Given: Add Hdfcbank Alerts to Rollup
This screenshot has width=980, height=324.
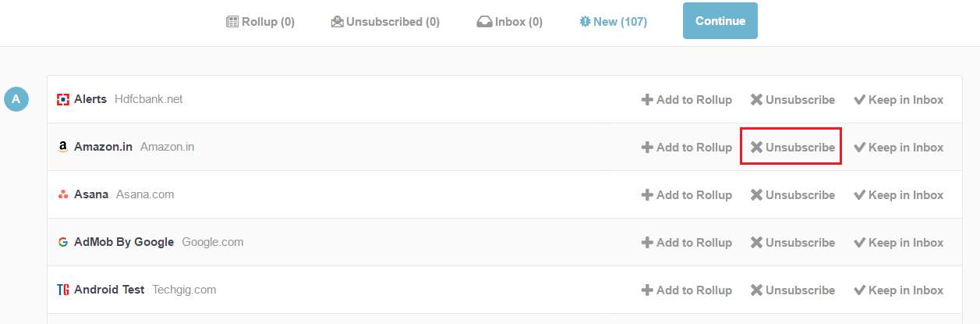Looking at the screenshot, I should [686, 99].
